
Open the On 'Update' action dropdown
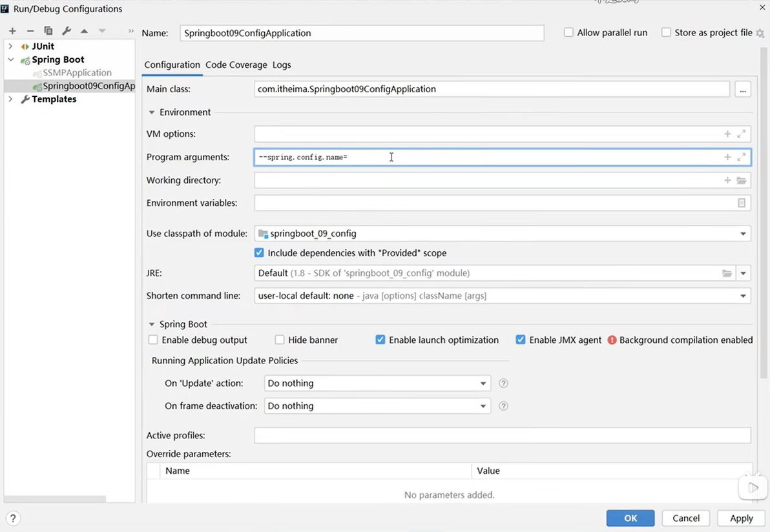tap(483, 384)
